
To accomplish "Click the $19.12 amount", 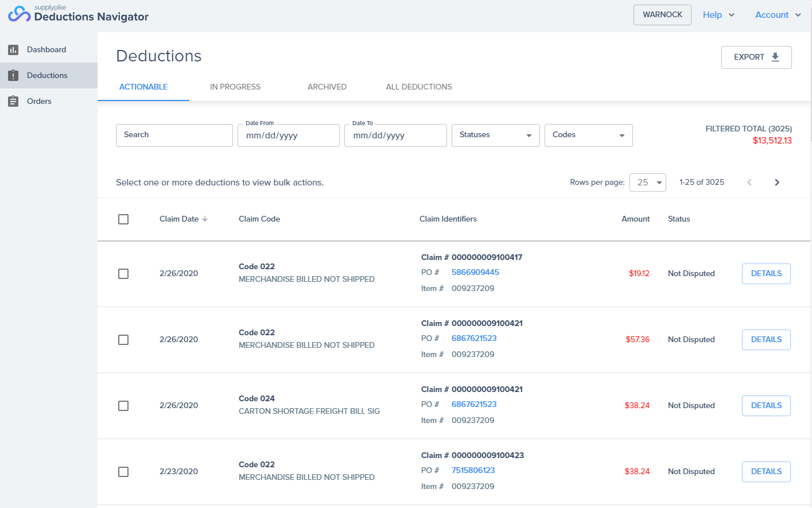I will click(639, 273).
